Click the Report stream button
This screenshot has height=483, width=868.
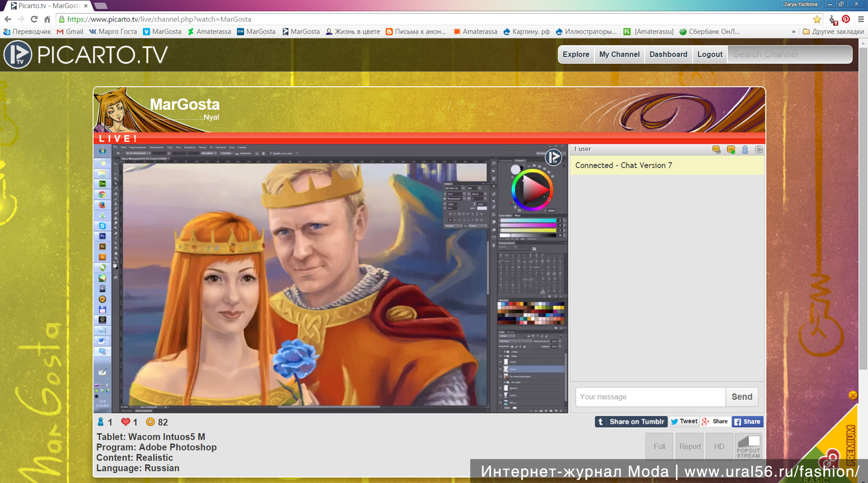click(x=690, y=446)
